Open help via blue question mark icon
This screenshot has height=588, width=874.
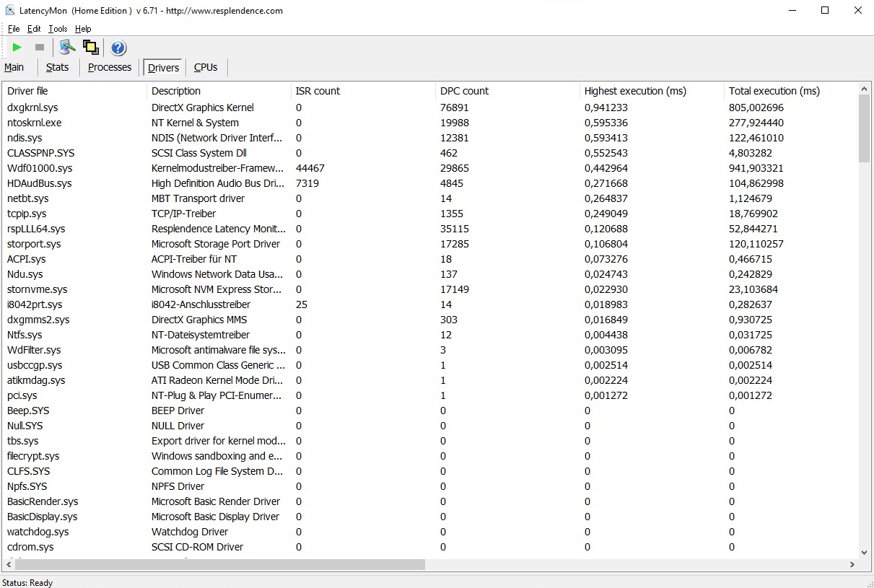click(118, 48)
